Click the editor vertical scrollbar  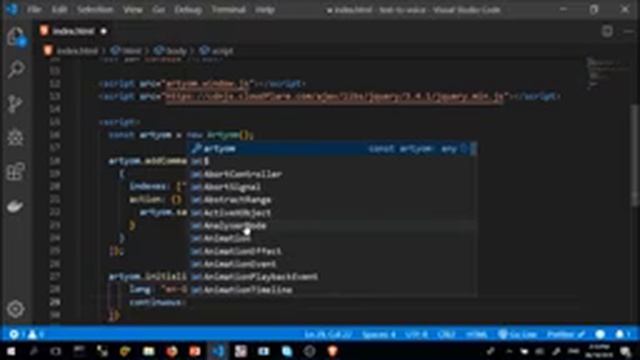[x=635, y=155]
